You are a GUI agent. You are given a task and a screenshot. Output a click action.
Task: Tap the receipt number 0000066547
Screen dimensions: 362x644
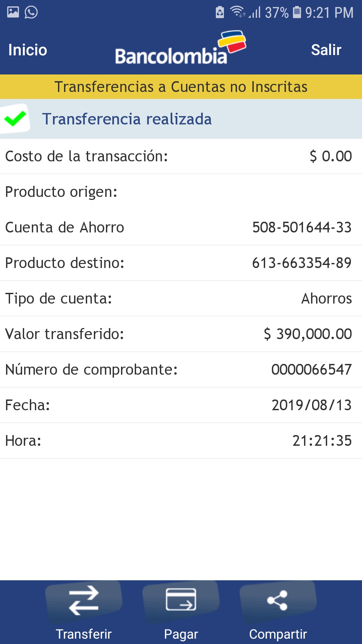(311, 370)
